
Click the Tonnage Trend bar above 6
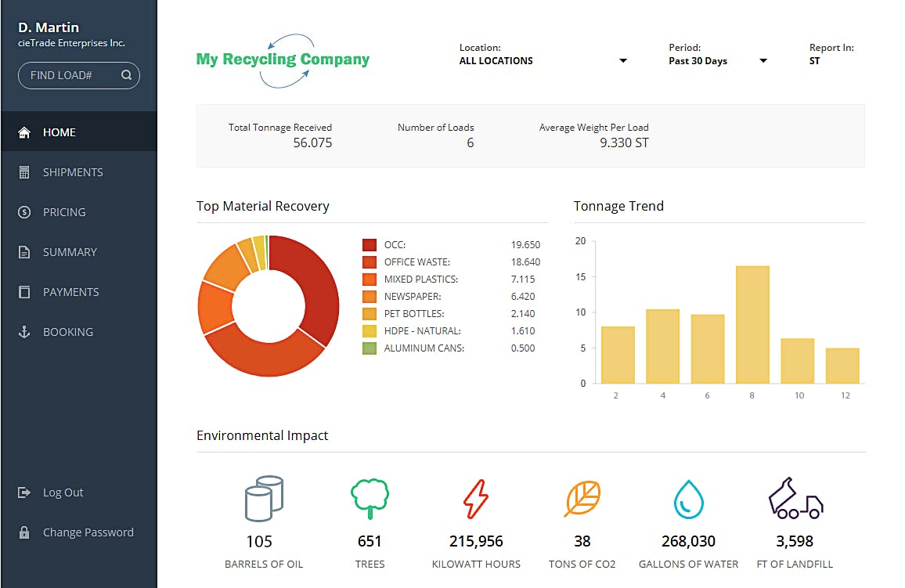(708, 348)
